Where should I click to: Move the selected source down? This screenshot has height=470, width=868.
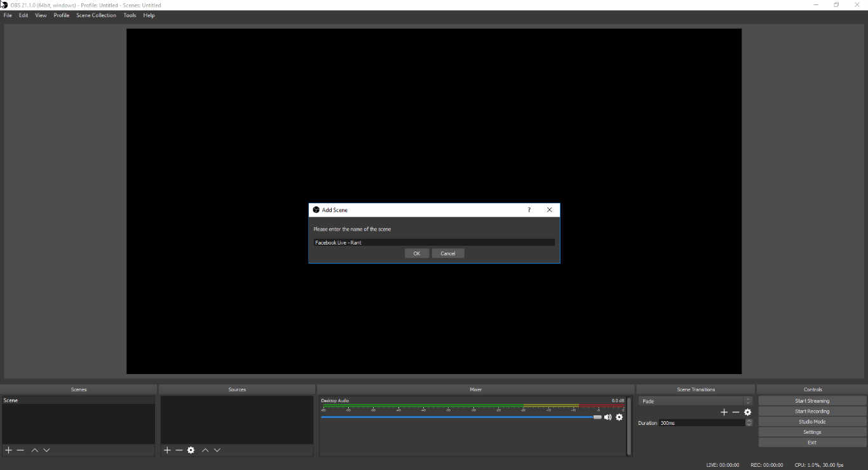[x=217, y=450]
